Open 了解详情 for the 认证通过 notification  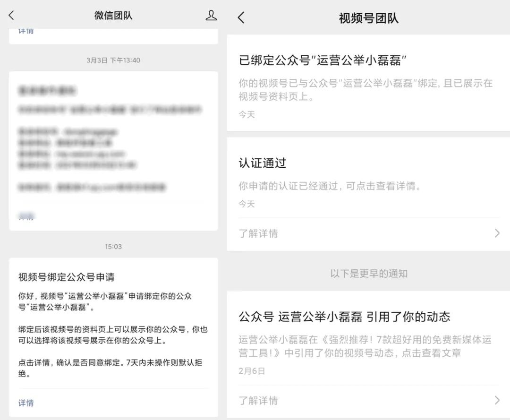(259, 233)
